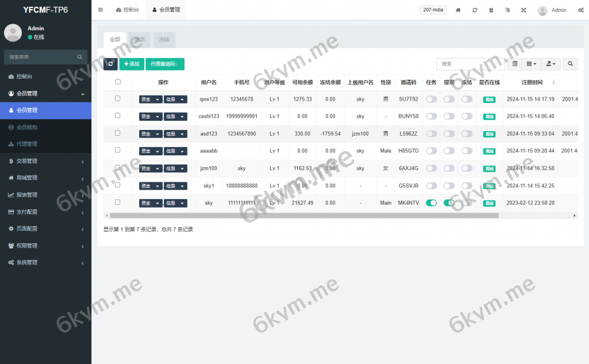Check the select-all checkbox in table header
Image resolution: width=589 pixels, height=364 pixels.
point(118,82)
